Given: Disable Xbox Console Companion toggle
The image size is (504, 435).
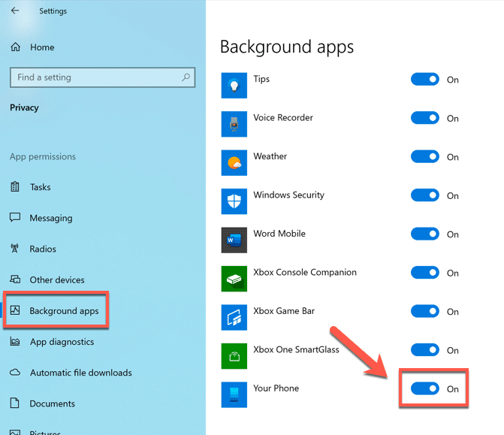Looking at the screenshot, I should (425, 272).
